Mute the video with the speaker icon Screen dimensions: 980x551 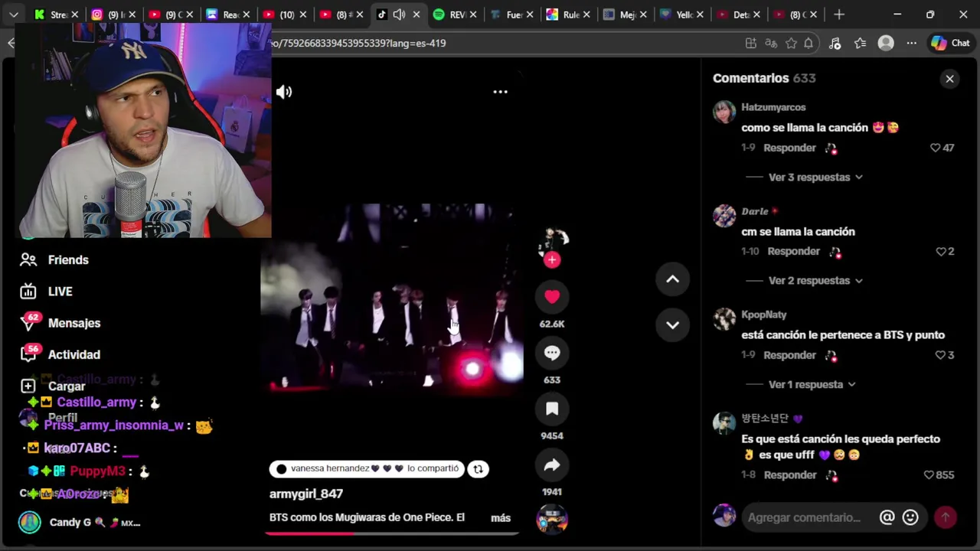284,92
